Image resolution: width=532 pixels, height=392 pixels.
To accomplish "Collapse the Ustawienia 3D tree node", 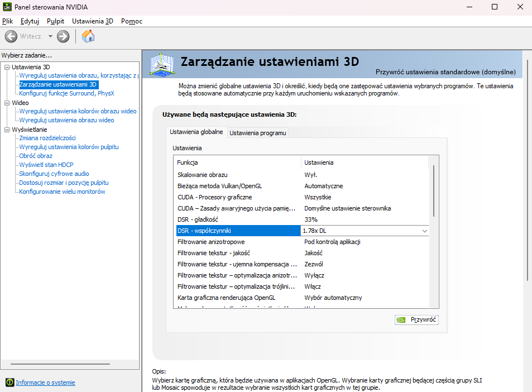I will pos(7,67).
